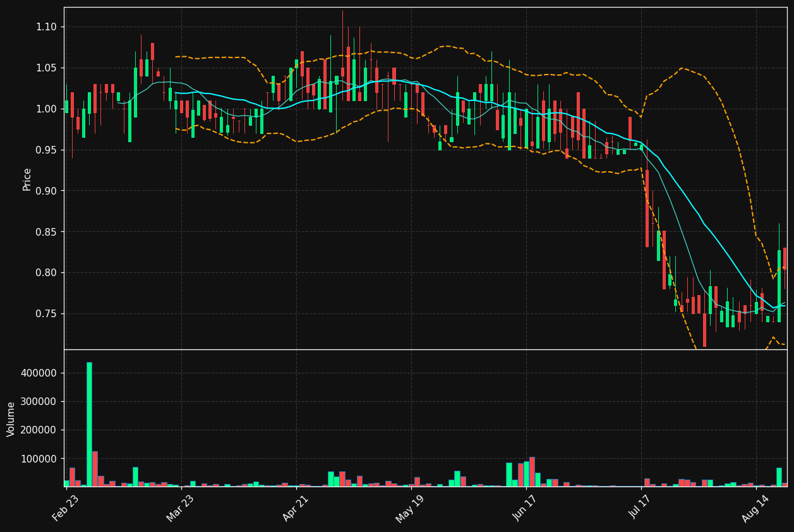Screen dimensions: 794x532
Task: Click the tallest green volume bar
Action: [89, 425]
